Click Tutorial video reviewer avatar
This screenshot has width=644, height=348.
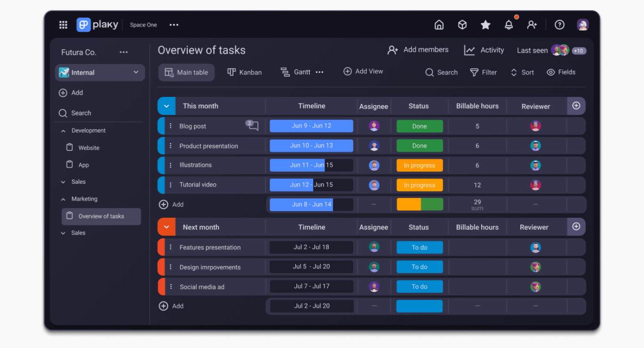click(x=535, y=185)
